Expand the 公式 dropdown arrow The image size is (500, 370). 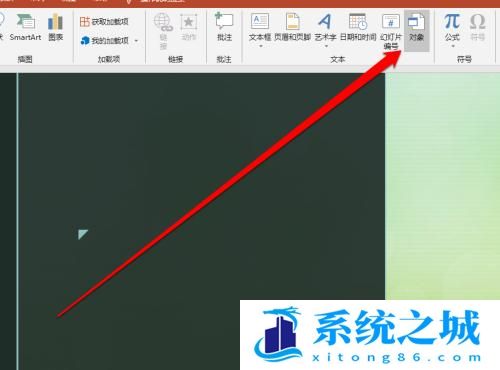pyautogui.click(x=453, y=46)
